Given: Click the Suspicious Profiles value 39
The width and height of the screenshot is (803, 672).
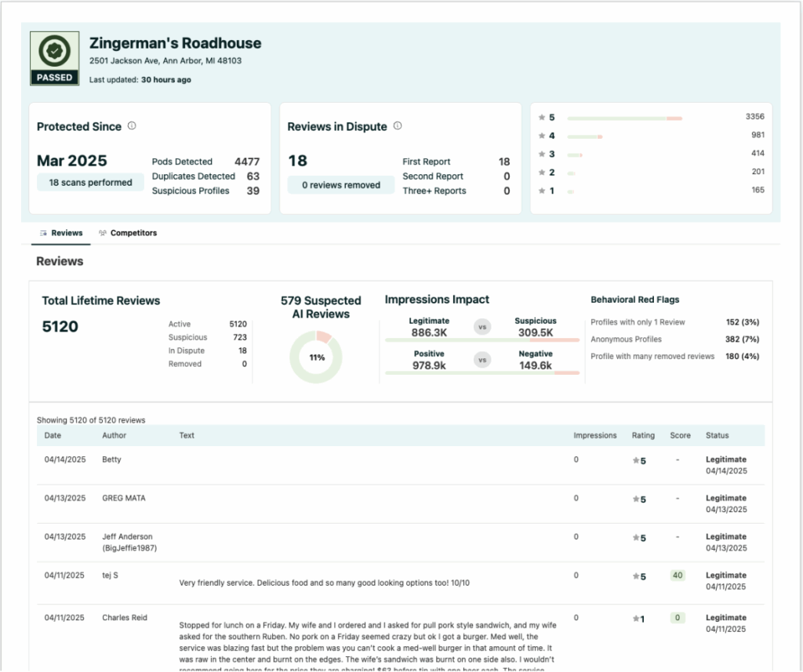Looking at the screenshot, I should click(253, 191).
